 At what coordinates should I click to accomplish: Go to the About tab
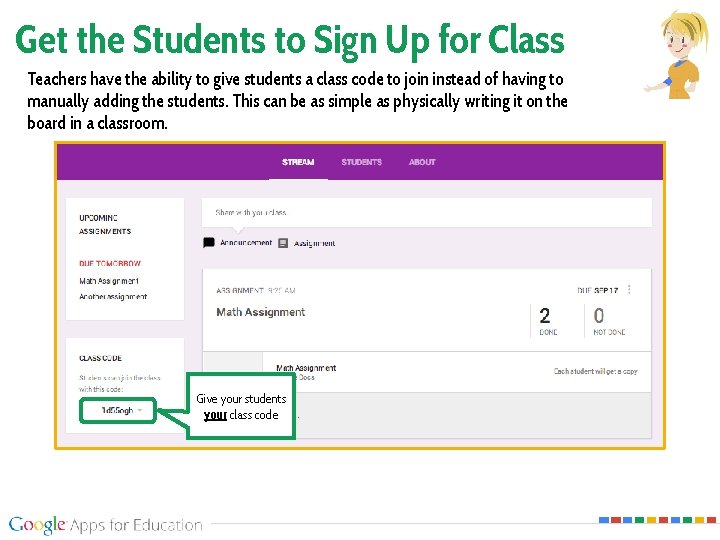point(422,162)
